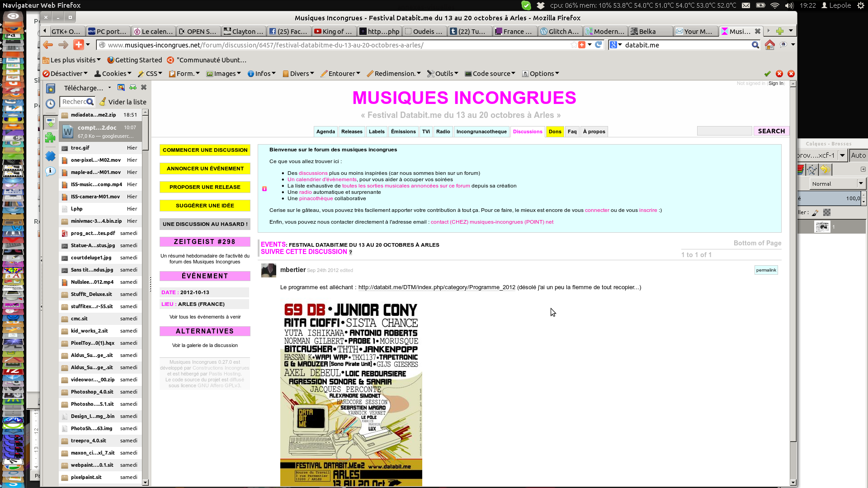Click the green add-ons puzzle icon
The width and height of the screenshot is (868, 488).
pos(50,137)
